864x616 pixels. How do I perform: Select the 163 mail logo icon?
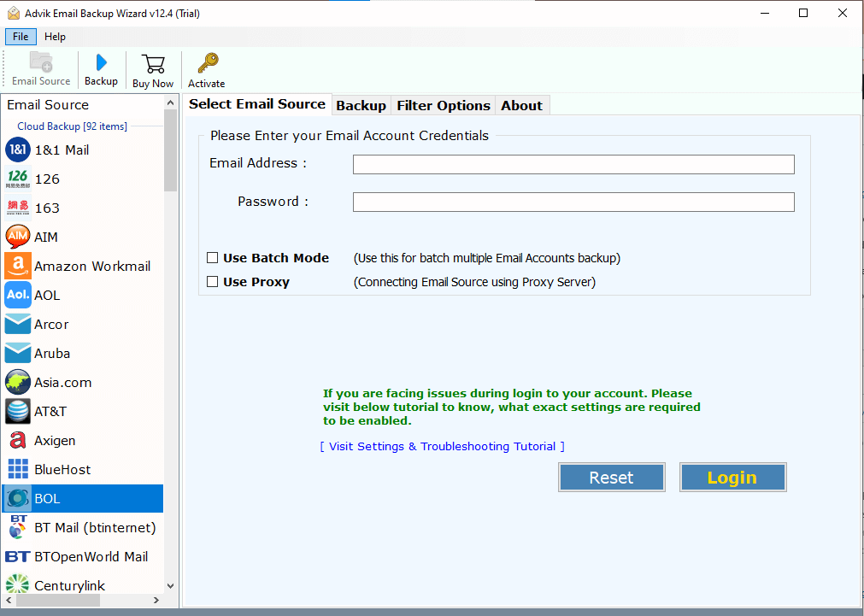click(18, 208)
